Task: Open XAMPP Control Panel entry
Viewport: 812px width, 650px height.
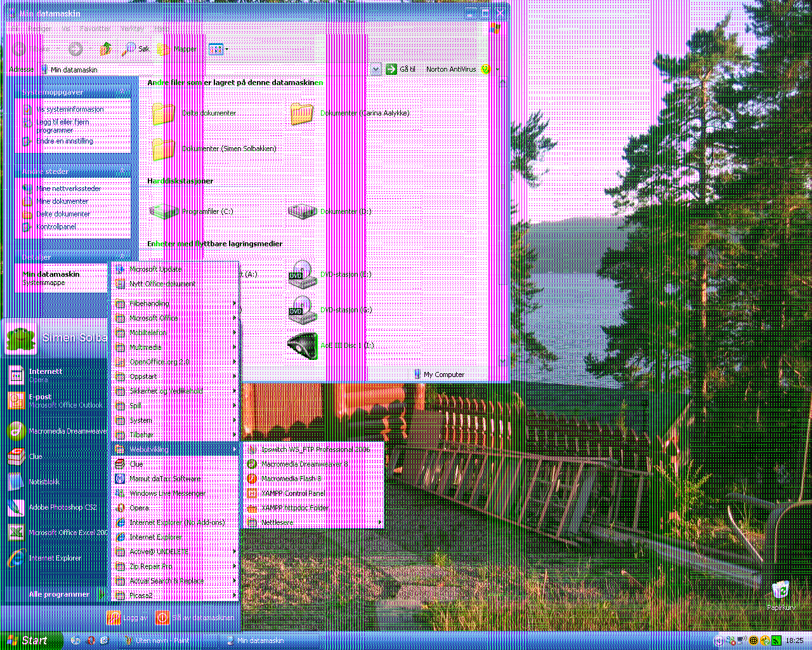Action: point(313,493)
